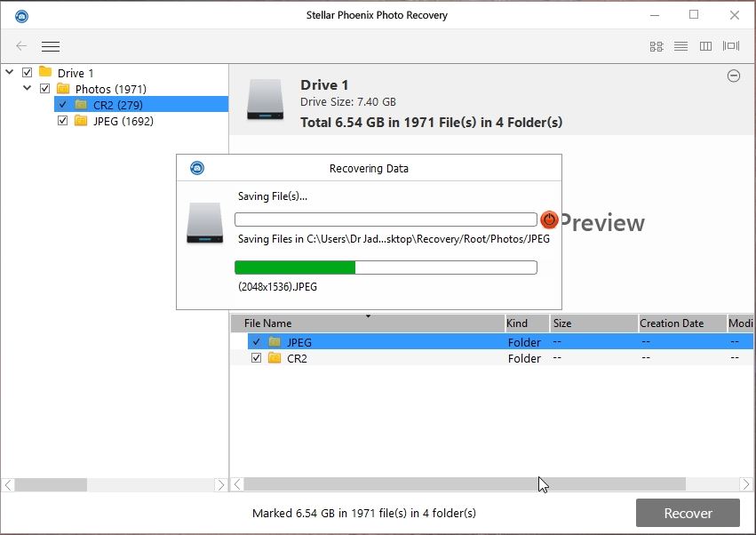Image resolution: width=756 pixels, height=535 pixels.
Task: Sort the list by File Name column
Action: [368, 323]
